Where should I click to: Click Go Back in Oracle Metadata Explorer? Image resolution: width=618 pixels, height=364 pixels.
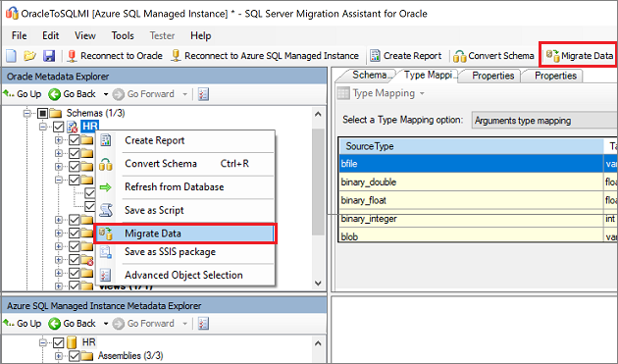pyautogui.click(x=73, y=94)
